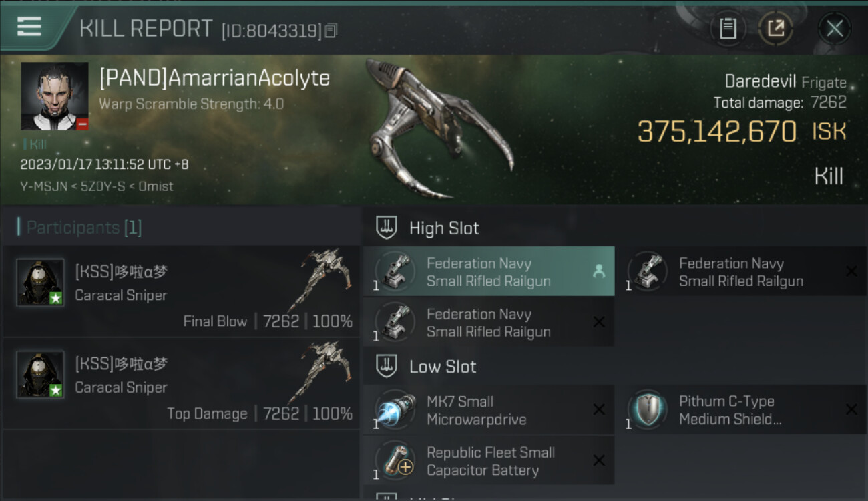The image size is (868, 501).
Task: Select Pithum C-Type Medium Shield module icon
Action: tap(648, 410)
